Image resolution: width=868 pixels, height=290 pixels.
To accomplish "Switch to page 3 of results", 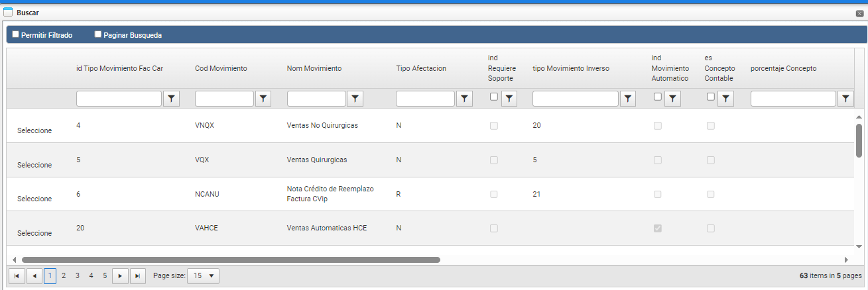I will pyautogui.click(x=78, y=275).
